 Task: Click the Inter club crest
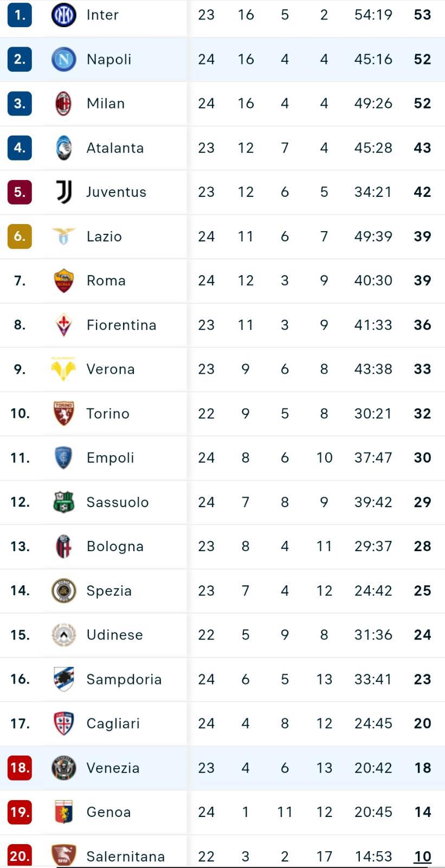pos(63,15)
